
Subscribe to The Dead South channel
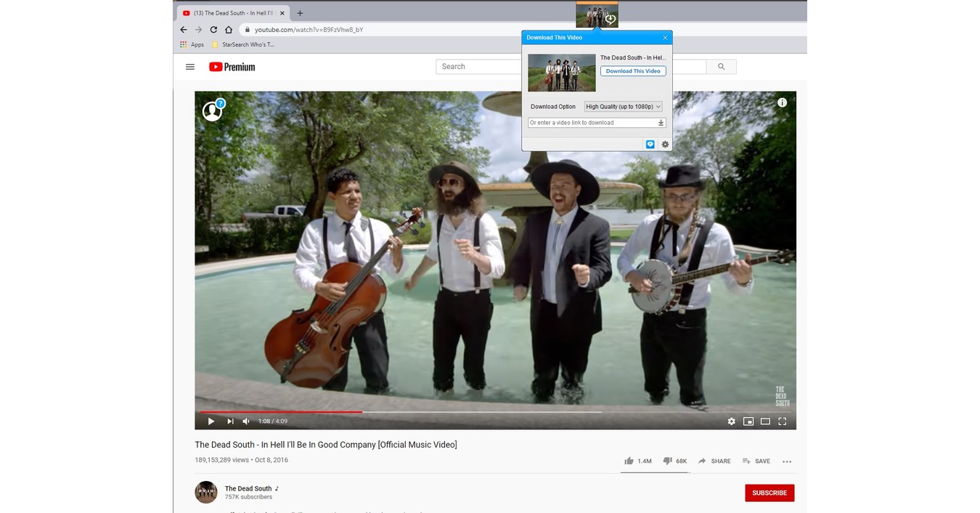[x=769, y=493]
